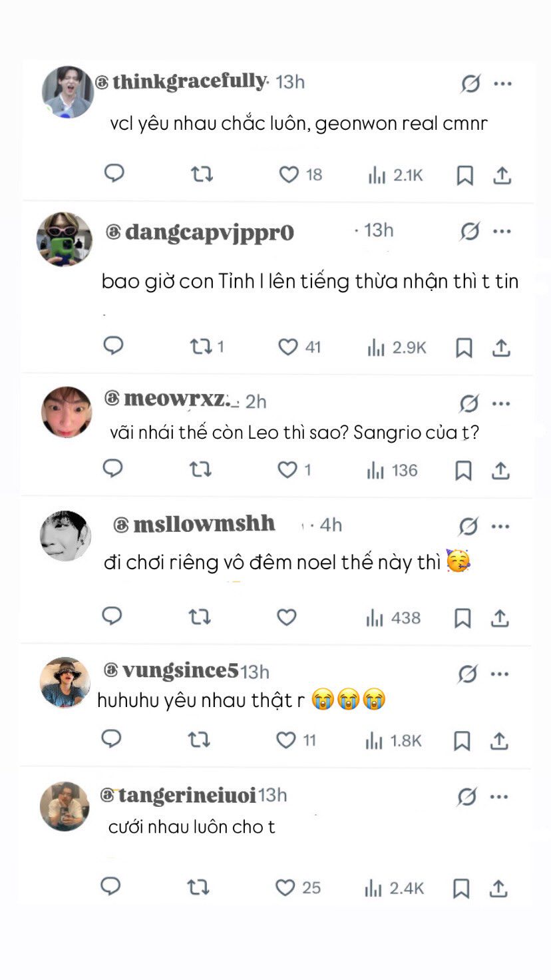Open more options for msllowmshh post
The width and height of the screenshot is (551, 980).
click(x=500, y=527)
